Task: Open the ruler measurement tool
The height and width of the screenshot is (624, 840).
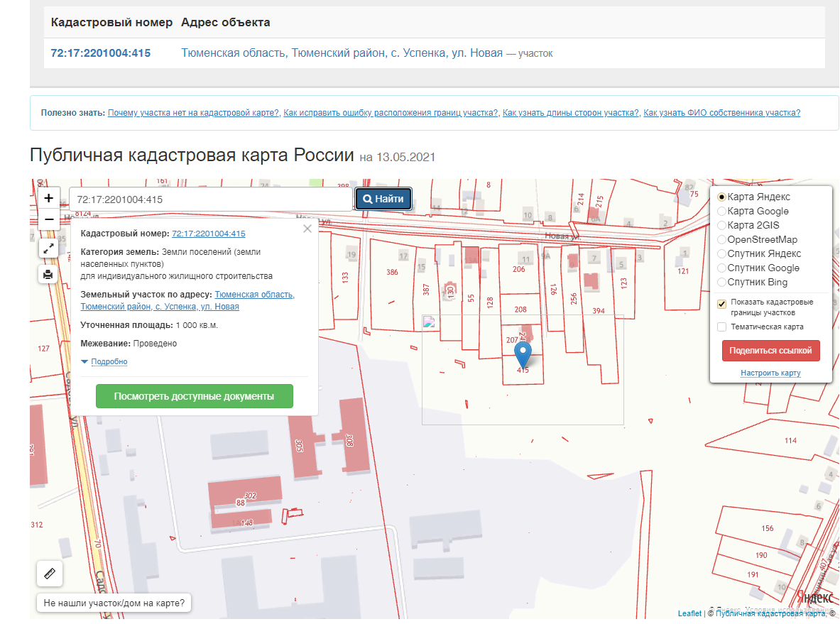Action: (49, 574)
